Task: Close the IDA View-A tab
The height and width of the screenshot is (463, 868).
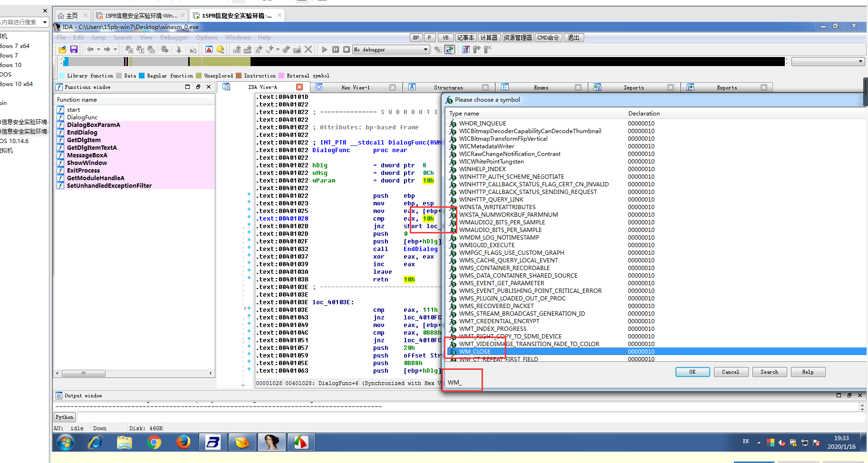Action: [299, 87]
